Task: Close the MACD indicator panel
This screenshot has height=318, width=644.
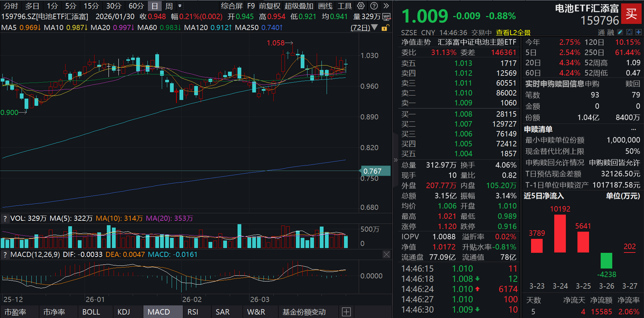Action: coord(386,255)
